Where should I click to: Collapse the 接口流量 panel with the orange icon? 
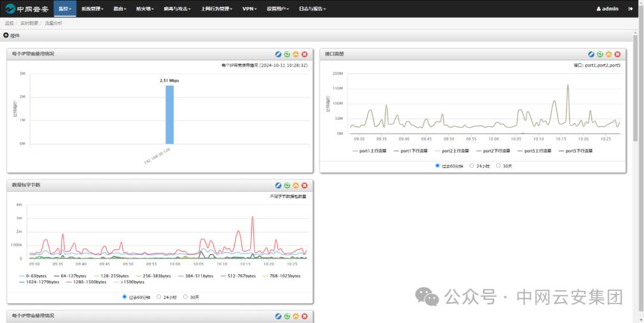(609, 54)
